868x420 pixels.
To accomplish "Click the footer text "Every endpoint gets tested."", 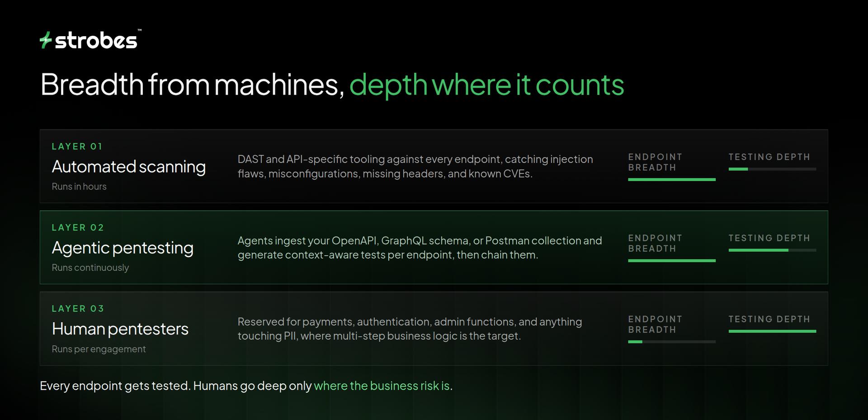I will (x=115, y=386).
